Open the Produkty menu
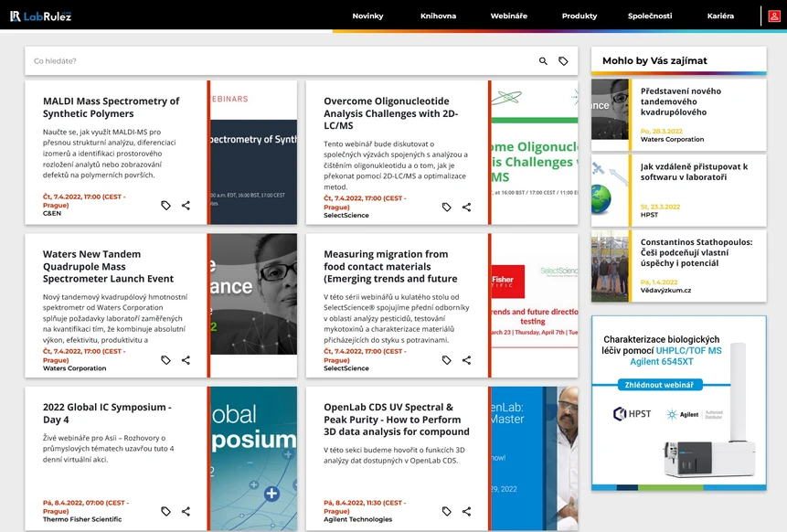 (x=580, y=16)
